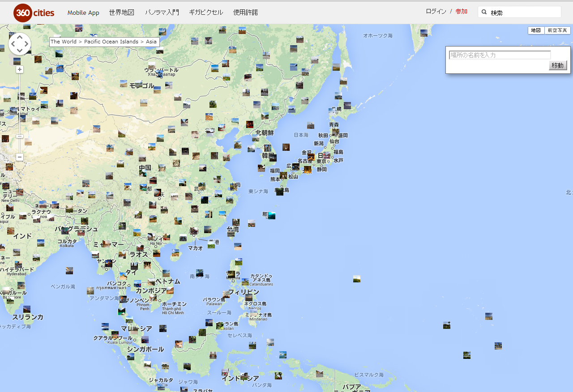
Task: Open the 世界地図 menu item
Action: [122, 13]
